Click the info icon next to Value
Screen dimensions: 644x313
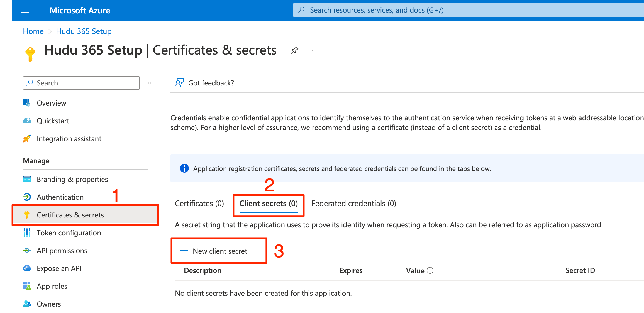pyautogui.click(x=430, y=270)
